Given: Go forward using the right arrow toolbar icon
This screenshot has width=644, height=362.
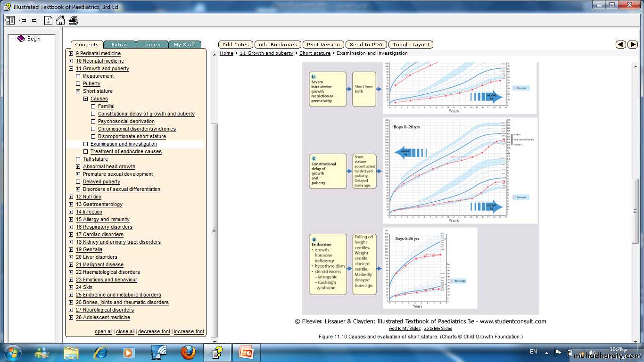Looking at the screenshot, I should click(x=35, y=20).
